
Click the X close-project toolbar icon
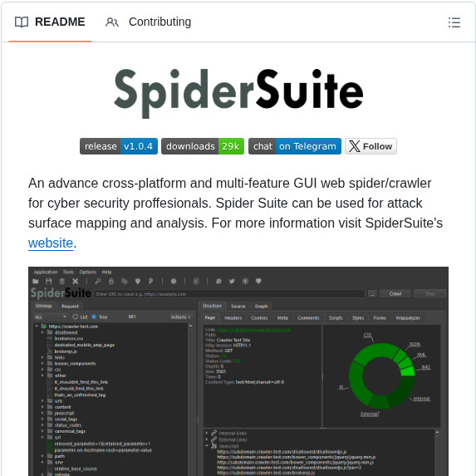76,282
